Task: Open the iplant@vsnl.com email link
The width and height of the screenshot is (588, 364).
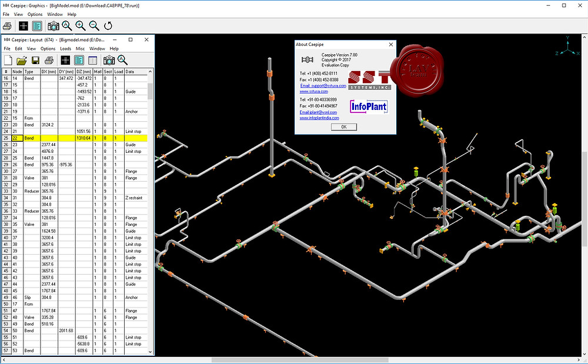Action: pyautogui.click(x=318, y=112)
